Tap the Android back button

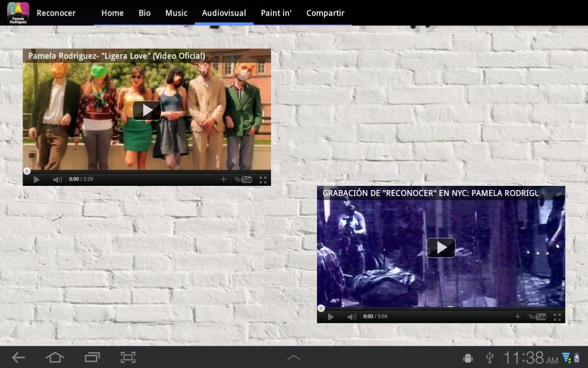click(18, 357)
